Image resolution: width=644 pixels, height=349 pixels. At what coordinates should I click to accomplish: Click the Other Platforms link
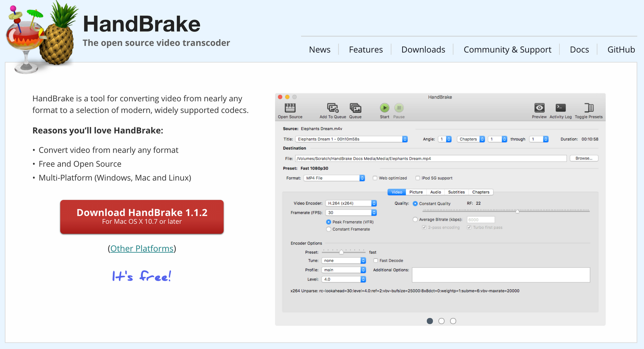(142, 247)
